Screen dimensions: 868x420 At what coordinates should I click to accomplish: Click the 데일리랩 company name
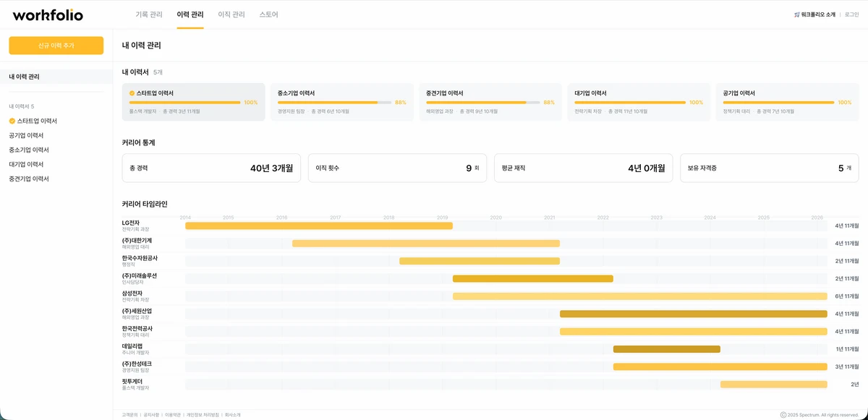tap(132, 346)
